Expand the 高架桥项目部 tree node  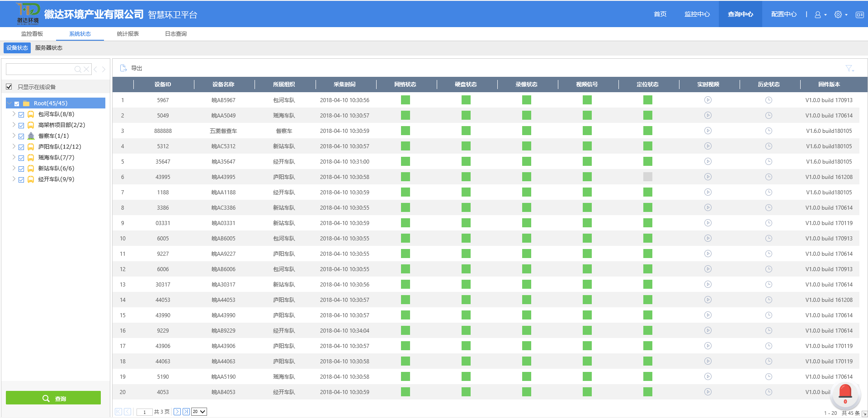click(14, 125)
